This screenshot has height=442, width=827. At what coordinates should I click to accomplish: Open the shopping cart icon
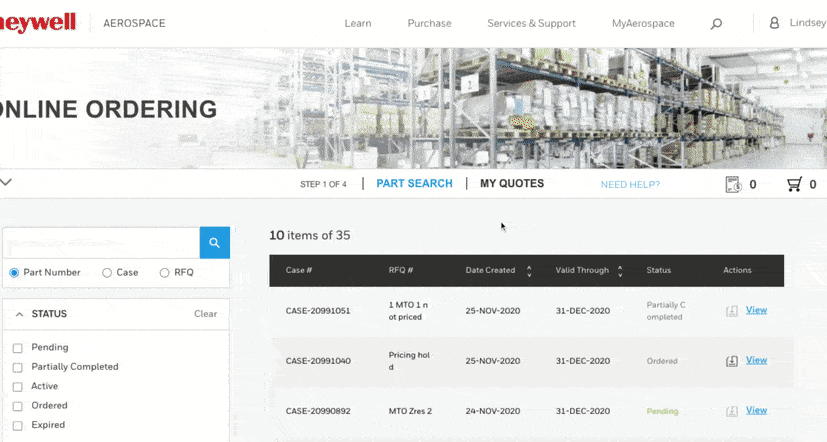tap(794, 184)
